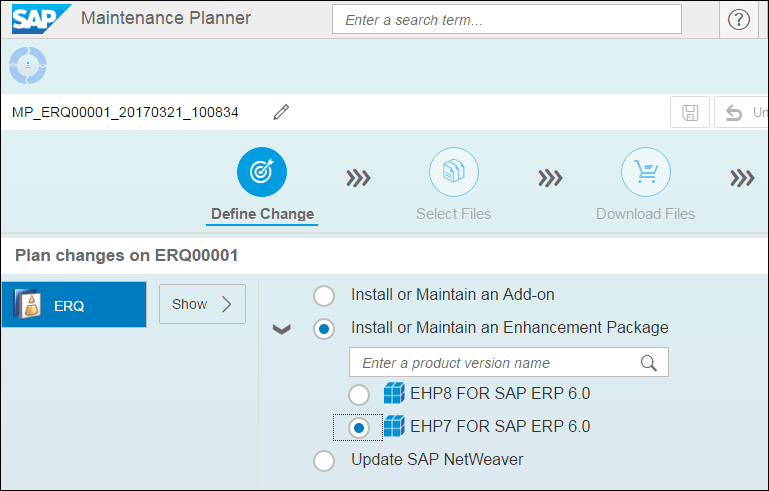Select the Define Change target icon
This screenshot has height=491, width=769.
click(262, 172)
